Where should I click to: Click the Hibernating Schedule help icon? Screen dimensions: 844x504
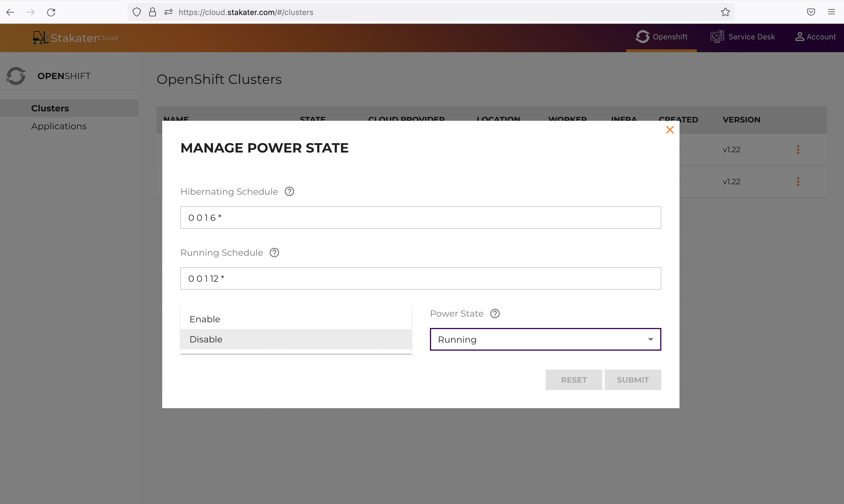pyautogui.click(x=289, y=191)
